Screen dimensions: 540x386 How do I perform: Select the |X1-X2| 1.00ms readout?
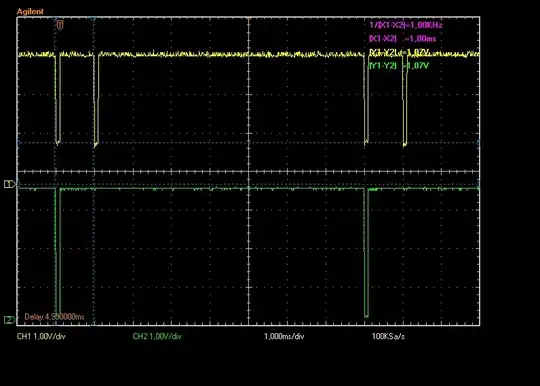click(403, 39)
